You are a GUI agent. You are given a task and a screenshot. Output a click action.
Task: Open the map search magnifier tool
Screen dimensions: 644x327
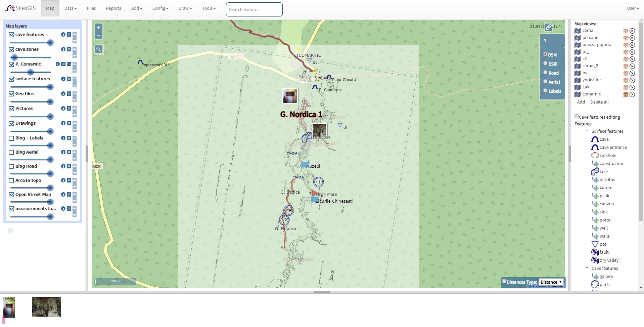(99, 49)
